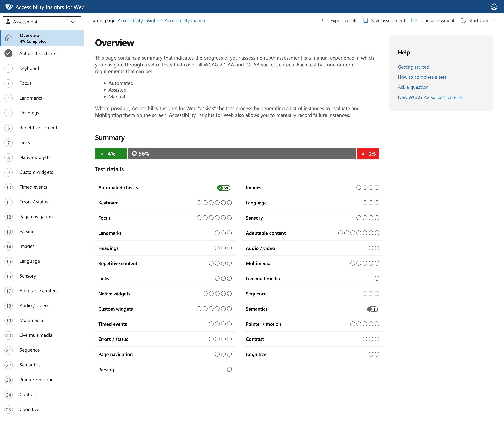The height and width of the screenshot is (431, 504).
Task: Open the Page navigation test in sidebar
Action: pos(42,217)
